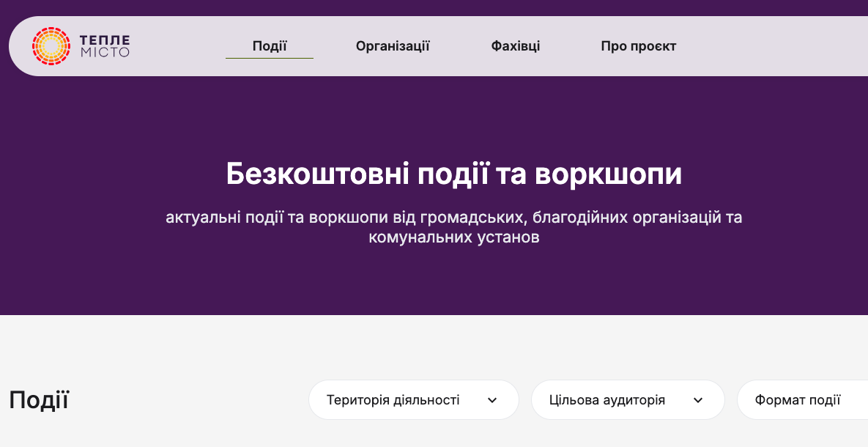The height and width of the screenshot is (447, 868).
Task: Click the Тепле Місто logo text
Action: pos(104,46)
